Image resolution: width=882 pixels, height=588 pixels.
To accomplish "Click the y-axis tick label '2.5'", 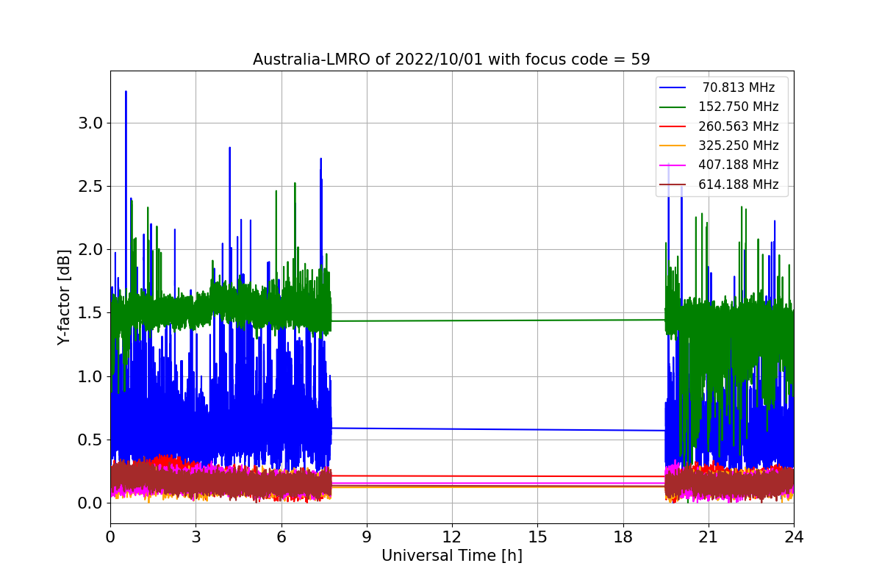I will pyautogui.click(x=90, y=187).
